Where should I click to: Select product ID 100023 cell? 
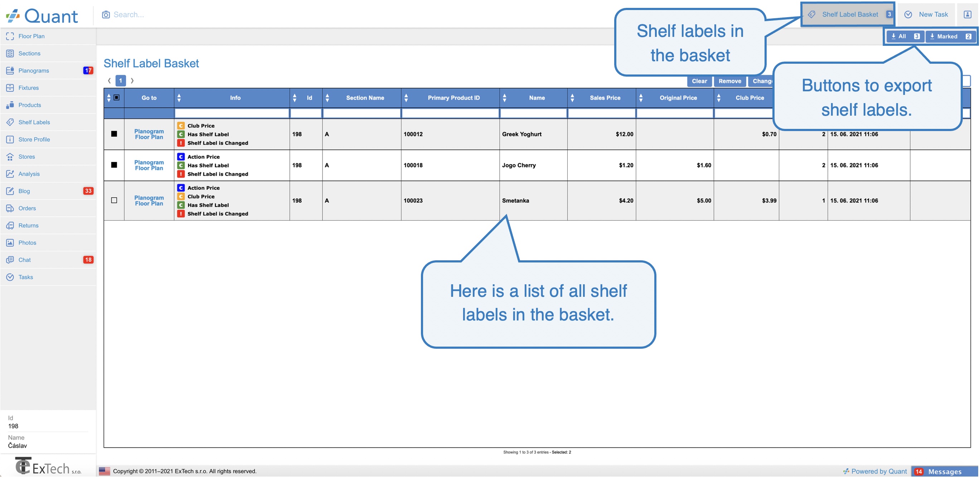450,201
